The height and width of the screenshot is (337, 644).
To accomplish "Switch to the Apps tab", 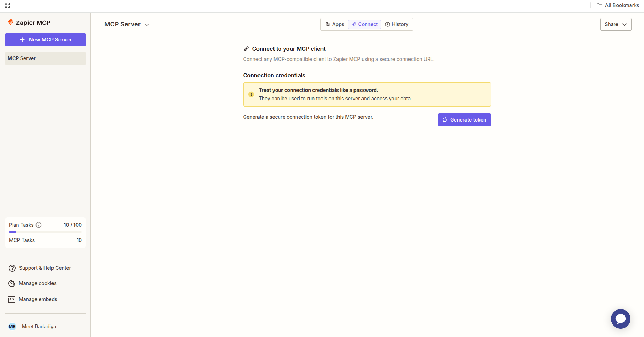I will click(335, 24).
